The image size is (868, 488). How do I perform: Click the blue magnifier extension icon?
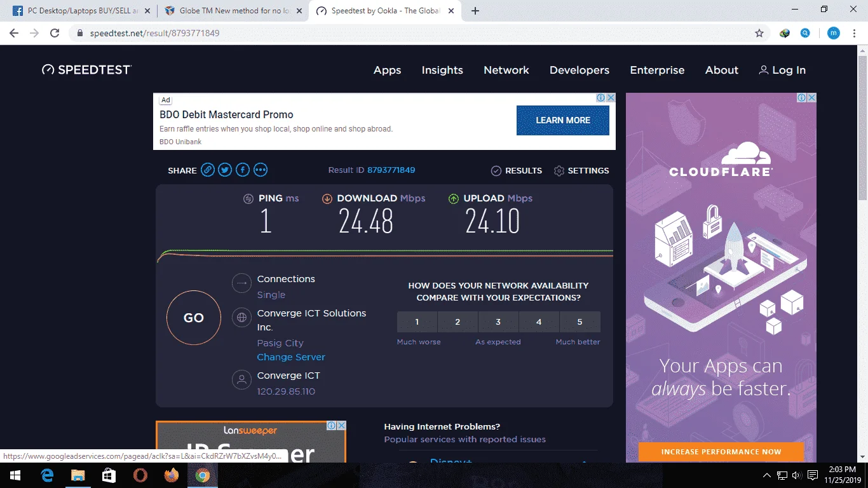(x=805, y=33)
